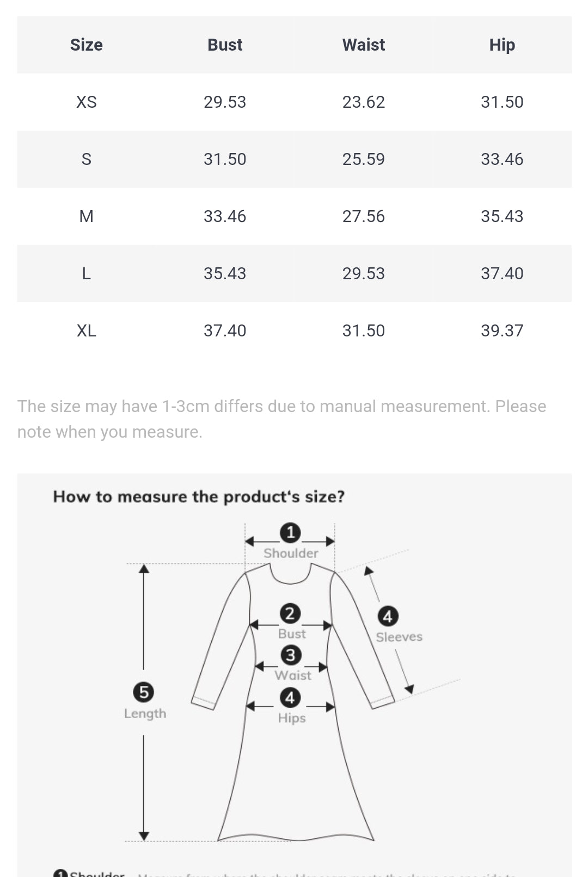
Task: Click the dress outline illustration
Action: pos(294,773)
